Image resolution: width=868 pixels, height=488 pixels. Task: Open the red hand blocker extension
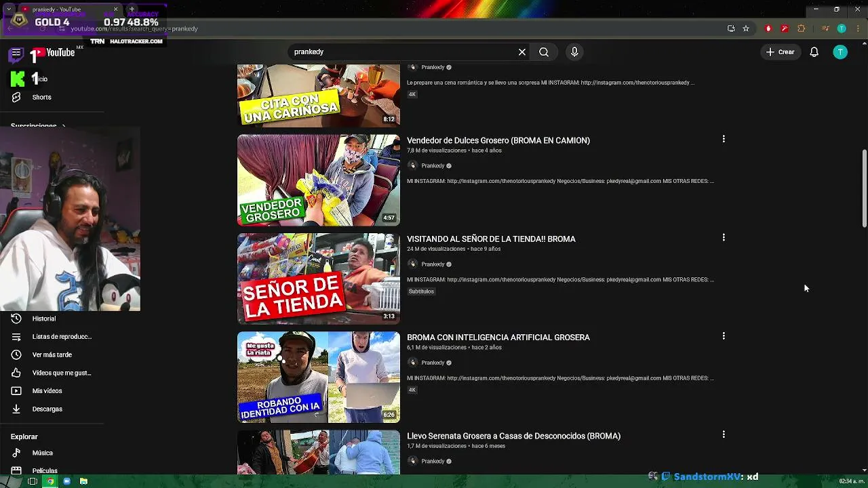[768, 28]
